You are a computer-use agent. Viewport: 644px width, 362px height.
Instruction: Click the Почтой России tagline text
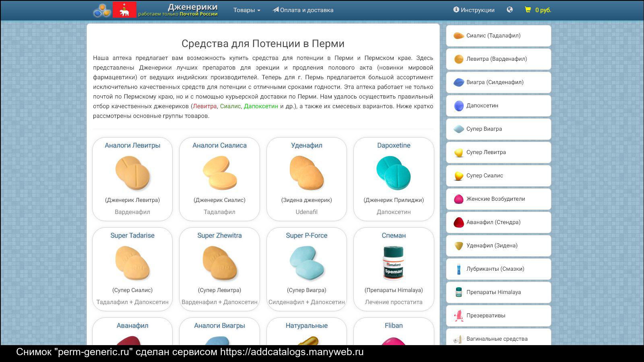point(198,14)
